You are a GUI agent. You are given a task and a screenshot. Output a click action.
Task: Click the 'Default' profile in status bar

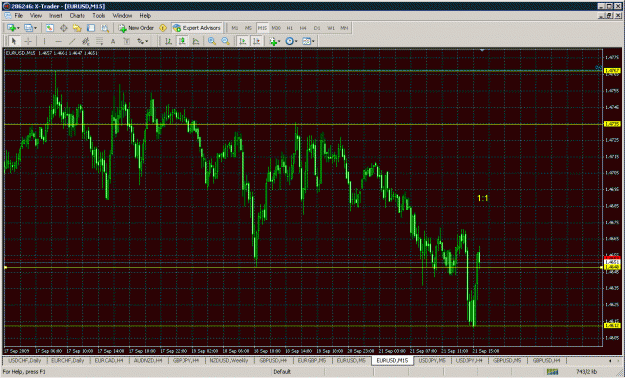point(282,372)
